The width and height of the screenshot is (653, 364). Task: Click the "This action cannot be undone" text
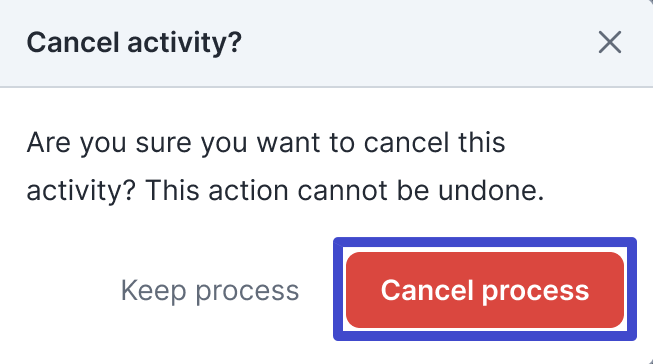click(344, 191)
